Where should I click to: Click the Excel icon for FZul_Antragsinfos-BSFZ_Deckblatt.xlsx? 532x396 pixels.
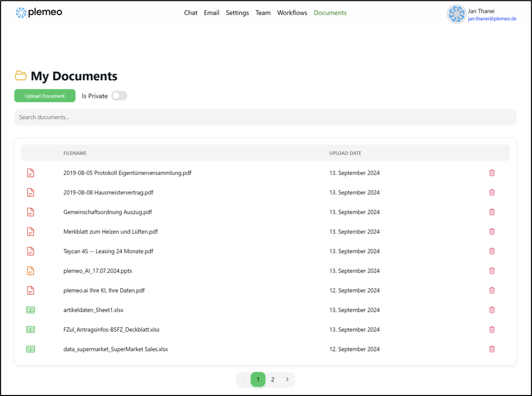pyautogui.click(x=30, y=329)
